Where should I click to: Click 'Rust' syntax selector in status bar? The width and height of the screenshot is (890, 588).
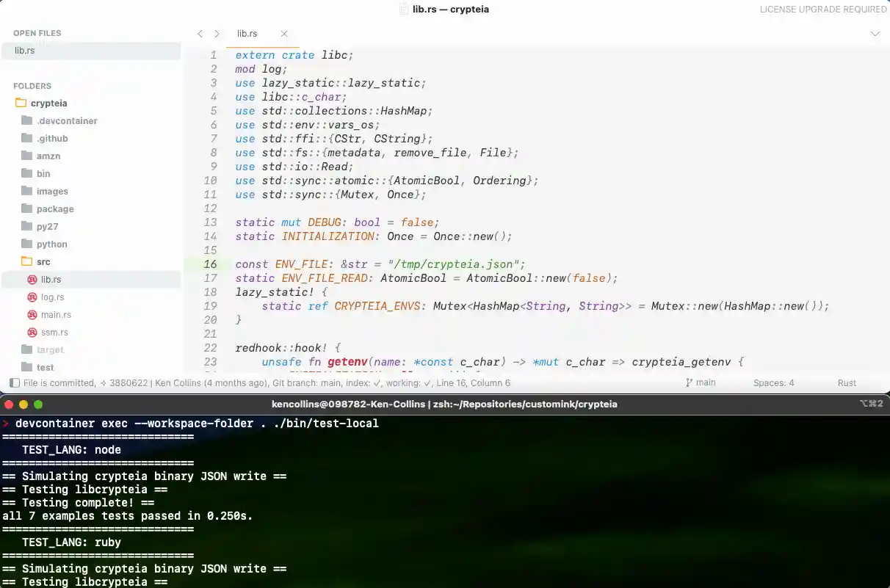coord(847,382)
